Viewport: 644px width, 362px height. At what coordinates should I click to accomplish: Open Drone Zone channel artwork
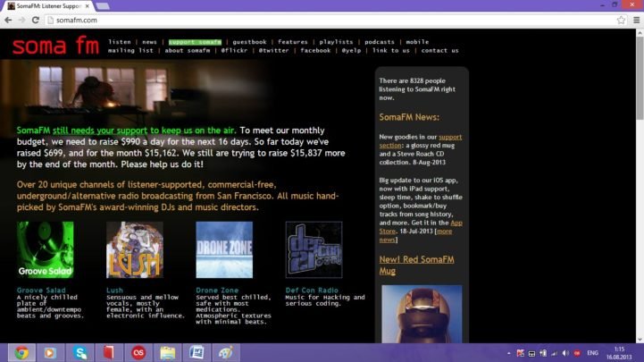tap(224, 250)
